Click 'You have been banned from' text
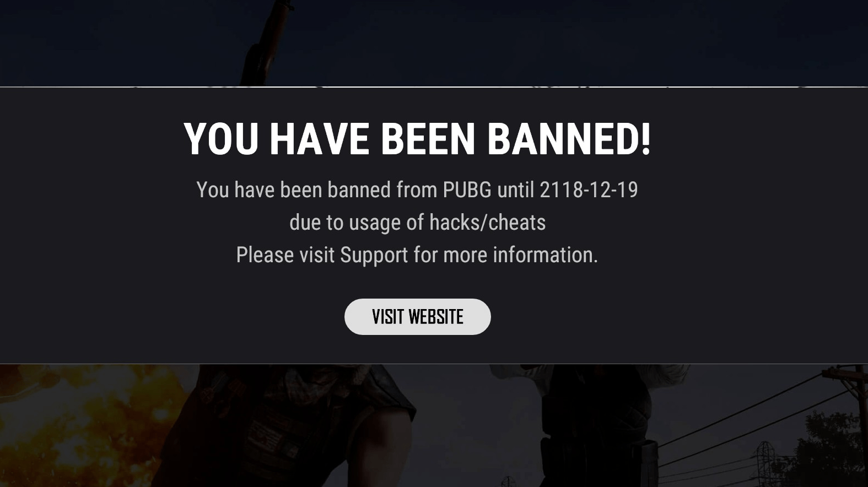 [x=317, y=190]
